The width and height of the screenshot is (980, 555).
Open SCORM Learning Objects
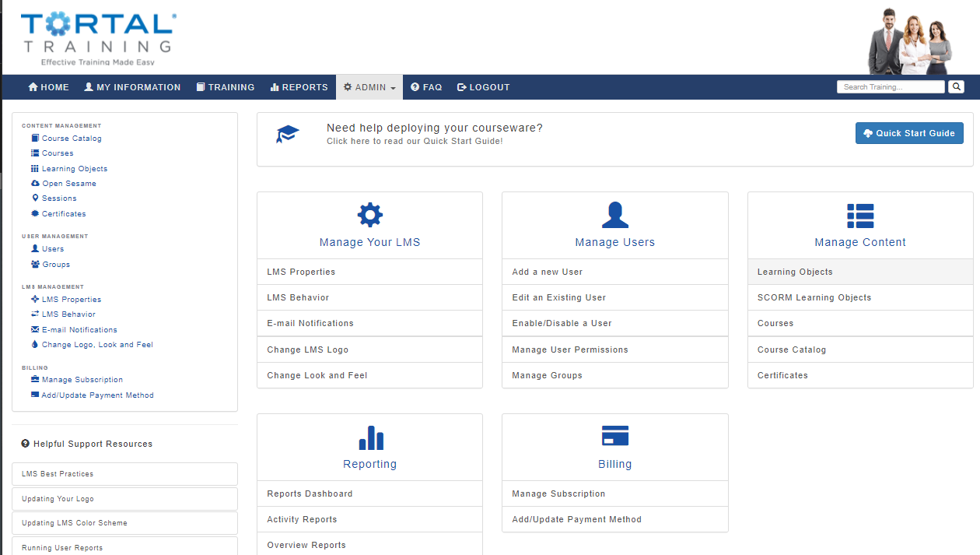(x=860, y=297)
